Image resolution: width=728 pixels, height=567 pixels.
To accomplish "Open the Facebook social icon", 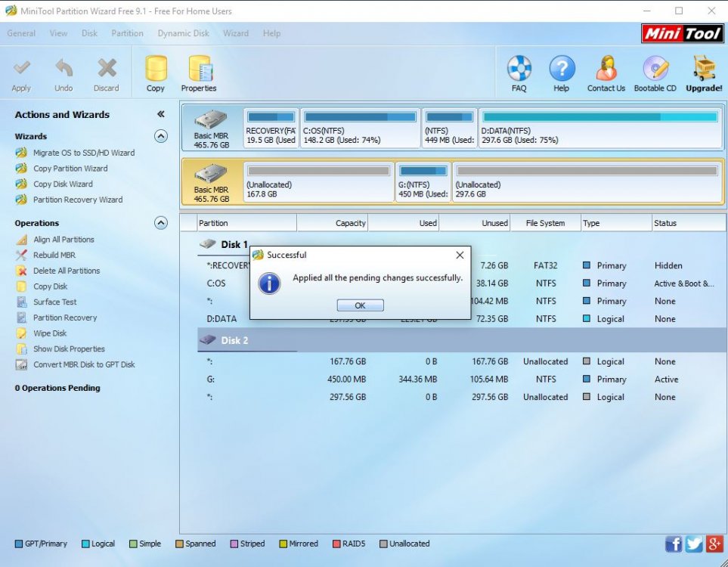I will (x=674, y=544).
